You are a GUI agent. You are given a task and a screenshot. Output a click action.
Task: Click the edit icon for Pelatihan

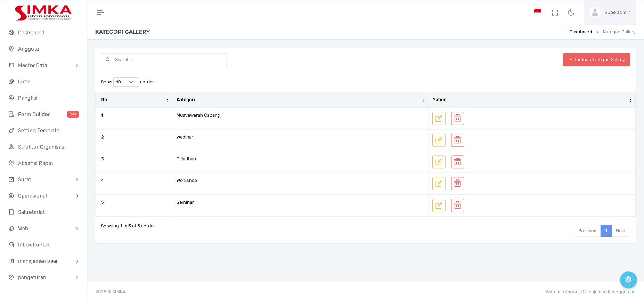point(439,162)
